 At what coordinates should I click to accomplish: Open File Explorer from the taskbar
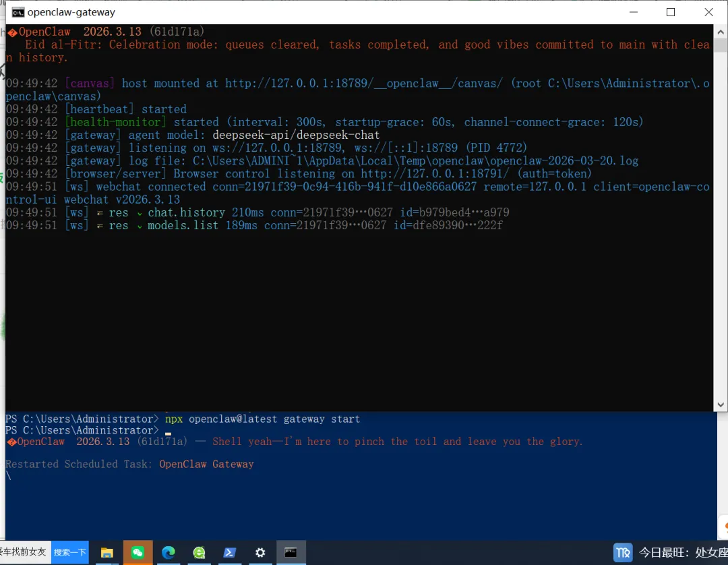pos(107,552)
